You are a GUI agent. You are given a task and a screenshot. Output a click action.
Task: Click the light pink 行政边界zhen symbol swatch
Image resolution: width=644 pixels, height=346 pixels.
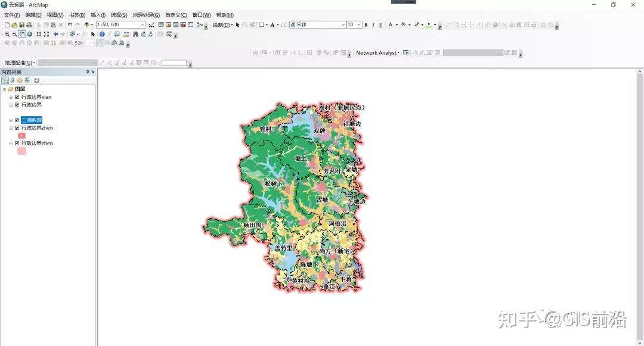tap(22, 151)
